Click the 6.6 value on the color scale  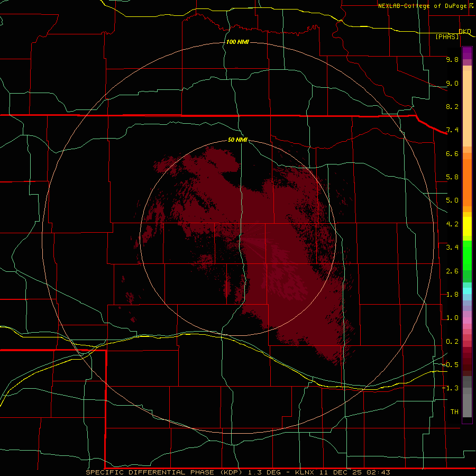452,153
